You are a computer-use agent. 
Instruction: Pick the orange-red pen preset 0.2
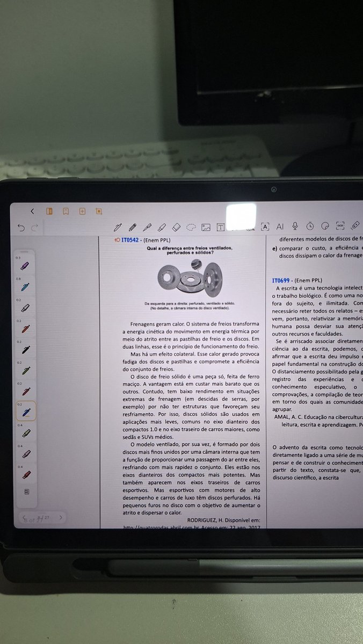tap(25, 329)
